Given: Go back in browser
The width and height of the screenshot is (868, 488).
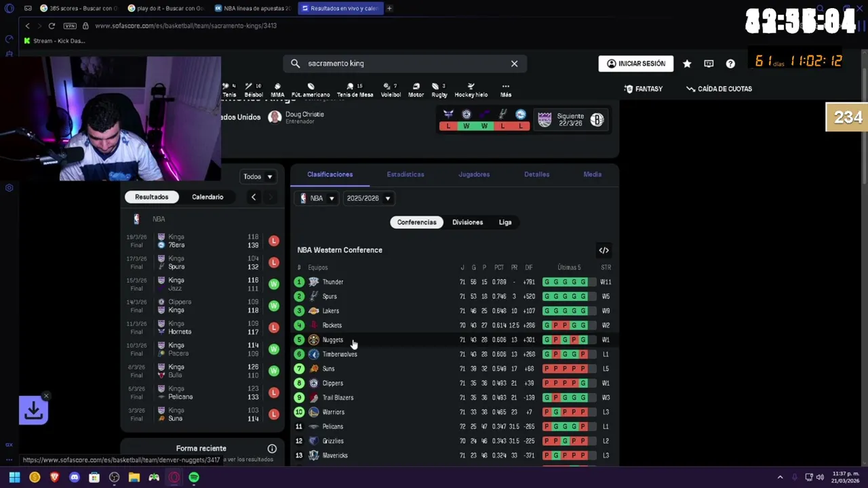Looking at the screenshot, I should point(27,26).
